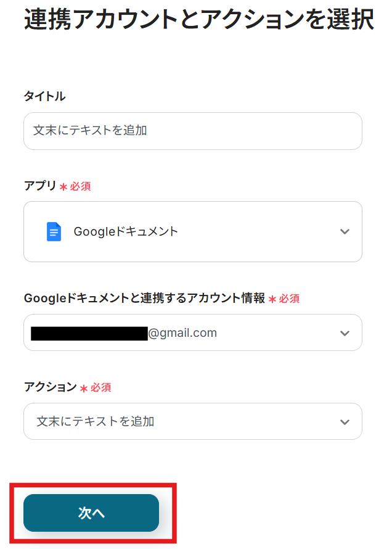Expand the アクション dropdown chevron
The width and height of the screenshot is (392, 549).
pos(345,422)
